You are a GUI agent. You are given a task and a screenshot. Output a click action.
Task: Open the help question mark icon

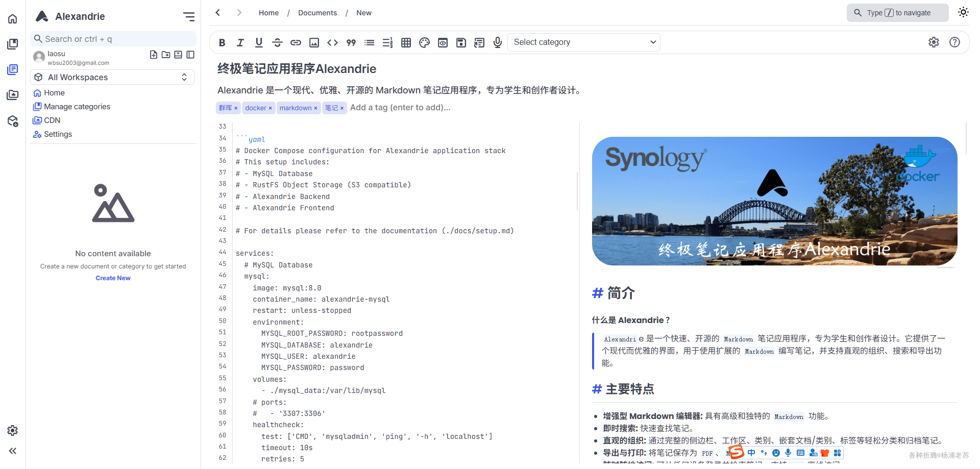[954, 42]
